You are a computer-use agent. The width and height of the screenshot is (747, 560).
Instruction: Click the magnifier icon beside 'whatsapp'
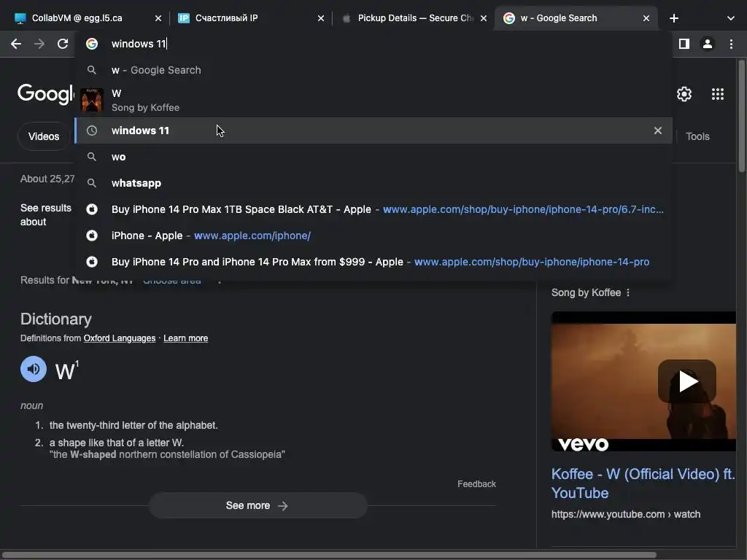coord(92,183)
